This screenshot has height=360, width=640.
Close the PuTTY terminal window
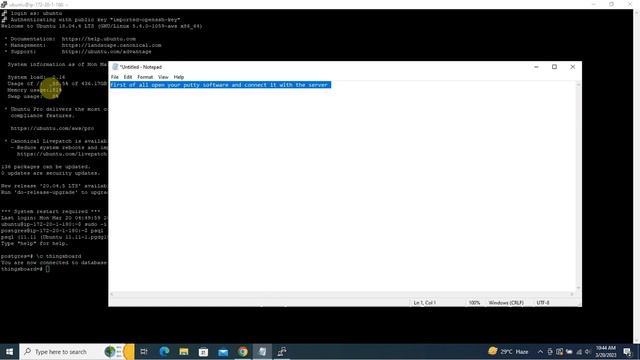point(630,4)
